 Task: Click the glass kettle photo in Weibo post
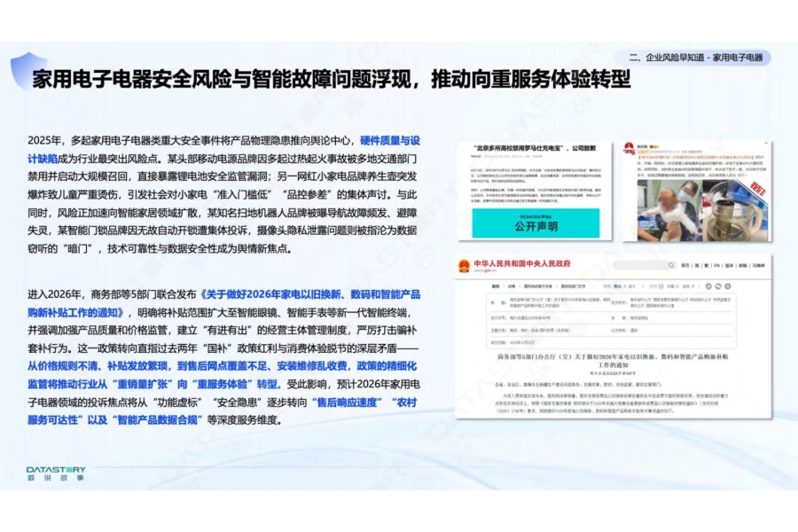click(x=734, y=209)
